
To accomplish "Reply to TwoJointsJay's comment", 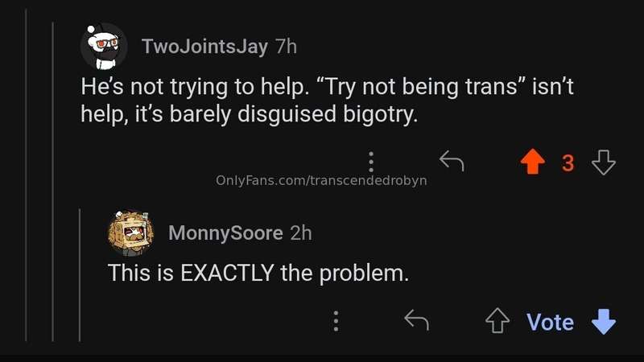I will point(452,161).
